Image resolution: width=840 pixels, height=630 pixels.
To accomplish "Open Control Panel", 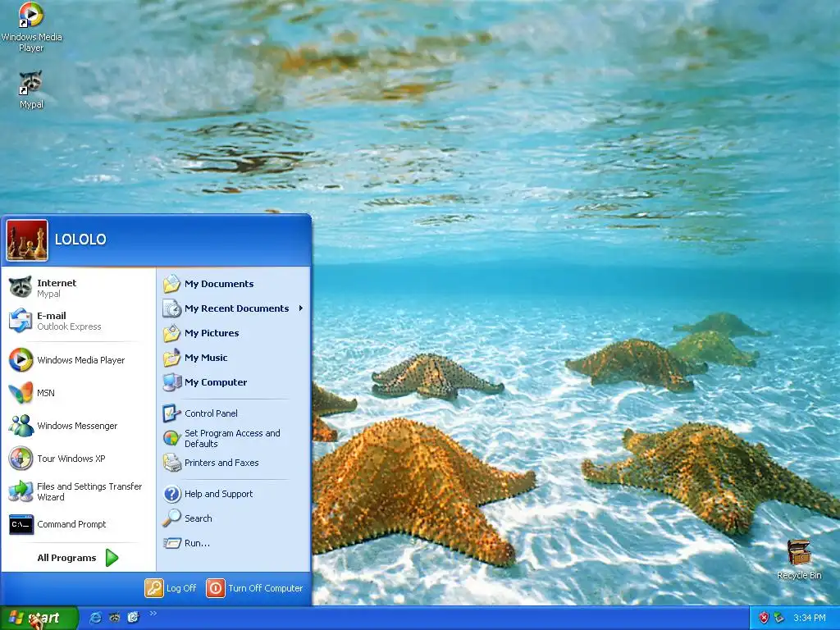I will (x=234, y=413).
